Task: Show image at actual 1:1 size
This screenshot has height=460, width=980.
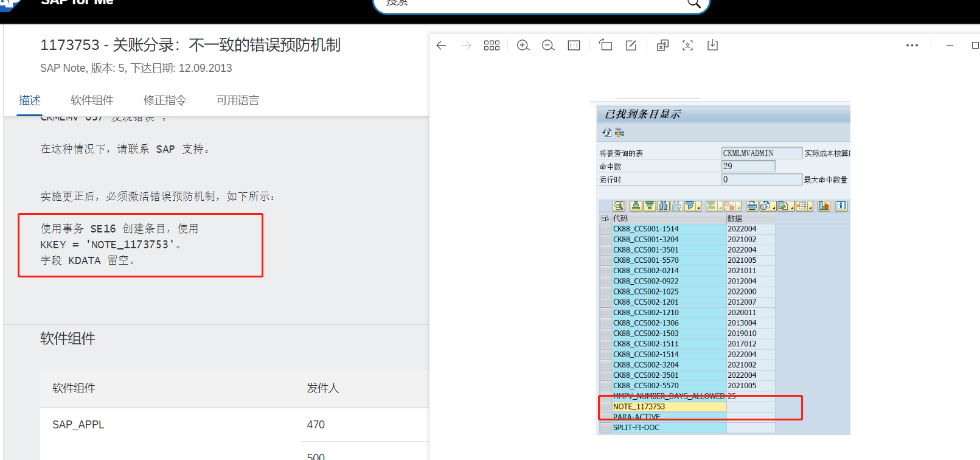Action: pyautogui.click(x=574, y=46)
